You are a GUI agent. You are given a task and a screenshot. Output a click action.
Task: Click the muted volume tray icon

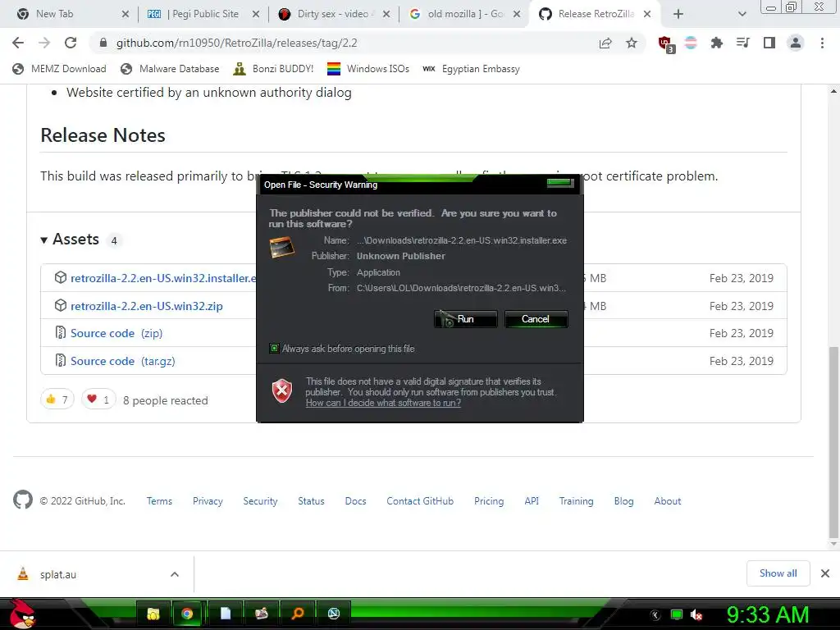click(696, 615)
